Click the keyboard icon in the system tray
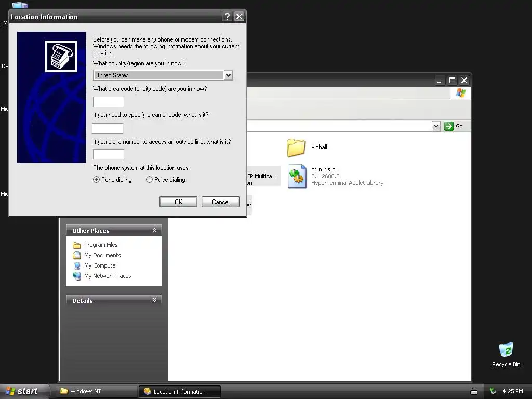 point(474,392)
